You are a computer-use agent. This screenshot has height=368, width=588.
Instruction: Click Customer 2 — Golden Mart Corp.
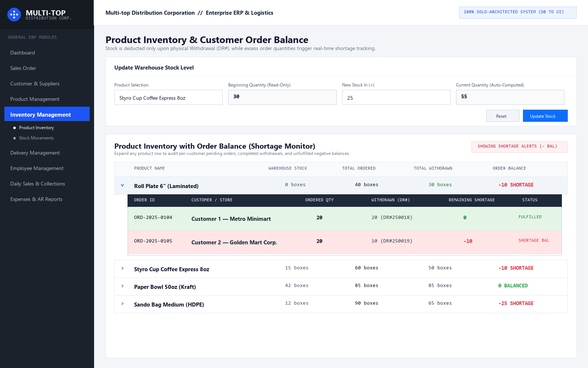tap(234, 243)
